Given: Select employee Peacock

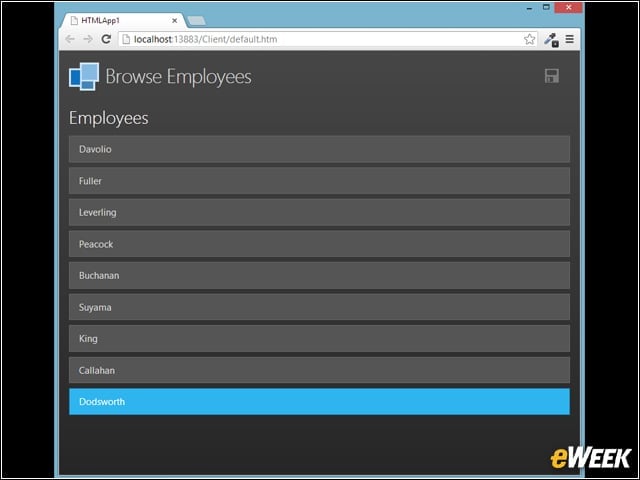Looking at the screenshot, I should click(319, 244).
